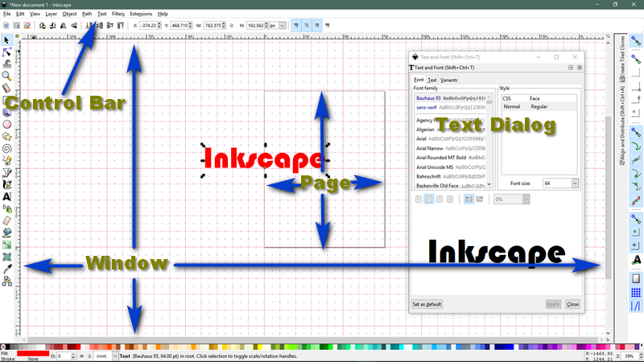Select the Node edit tool
Viewport: 644px width, 362px height.
6,51
